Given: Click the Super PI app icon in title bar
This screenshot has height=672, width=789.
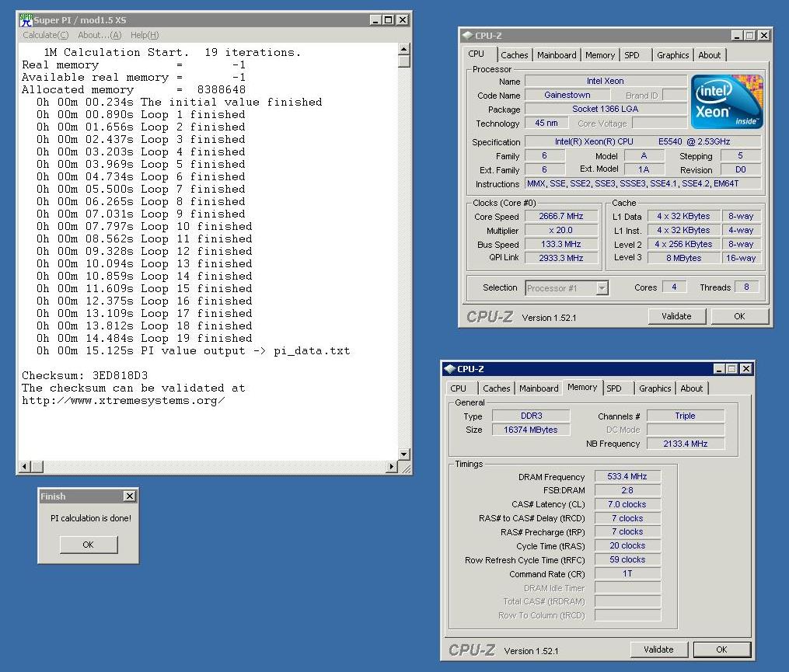Looking at the screenshot, I should coord(25,20).
